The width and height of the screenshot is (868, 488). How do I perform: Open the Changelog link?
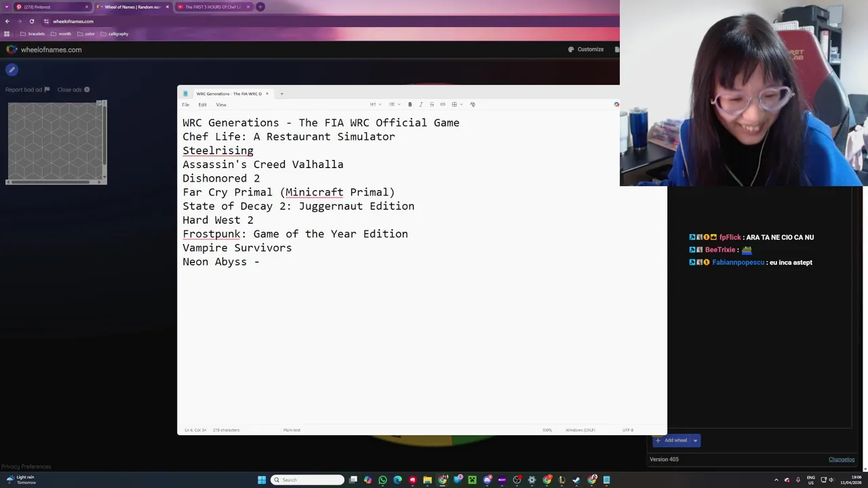(842, 460)
